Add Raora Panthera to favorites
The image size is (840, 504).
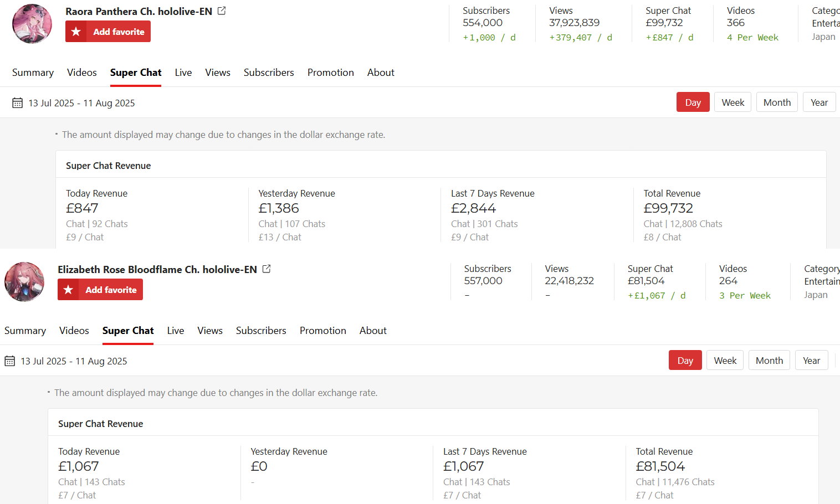108,32
